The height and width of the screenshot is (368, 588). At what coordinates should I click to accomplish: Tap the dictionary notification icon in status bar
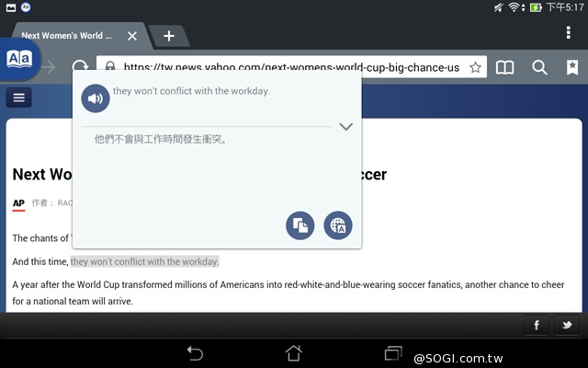point(26,7)
